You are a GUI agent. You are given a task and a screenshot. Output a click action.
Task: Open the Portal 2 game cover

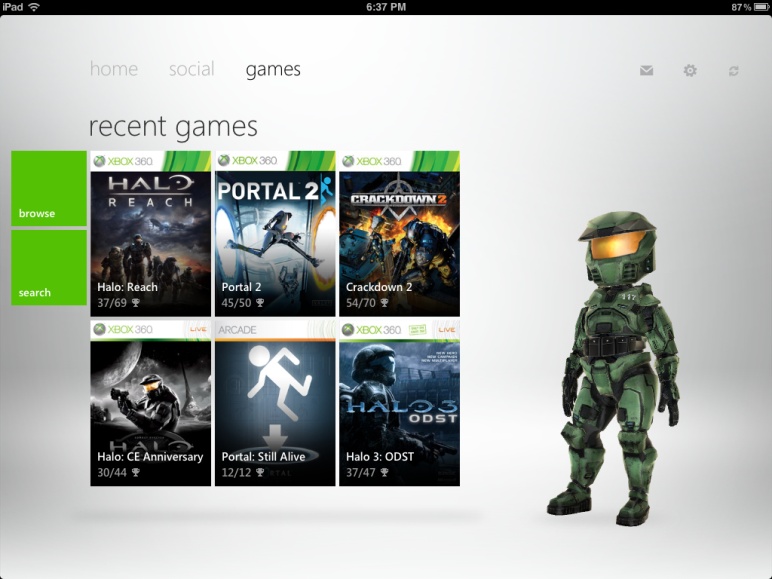pyautogui.click(x=275, y=233)
